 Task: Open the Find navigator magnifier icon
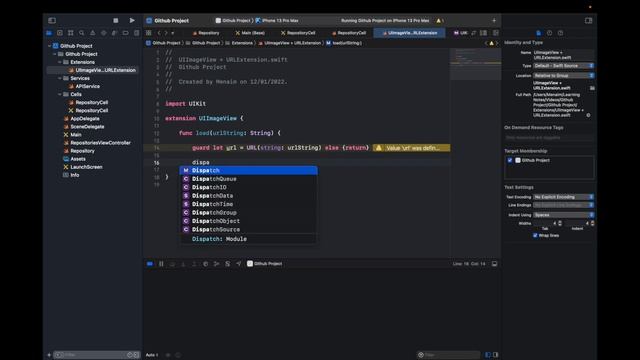pyautogui.click(x=82, y=33)
